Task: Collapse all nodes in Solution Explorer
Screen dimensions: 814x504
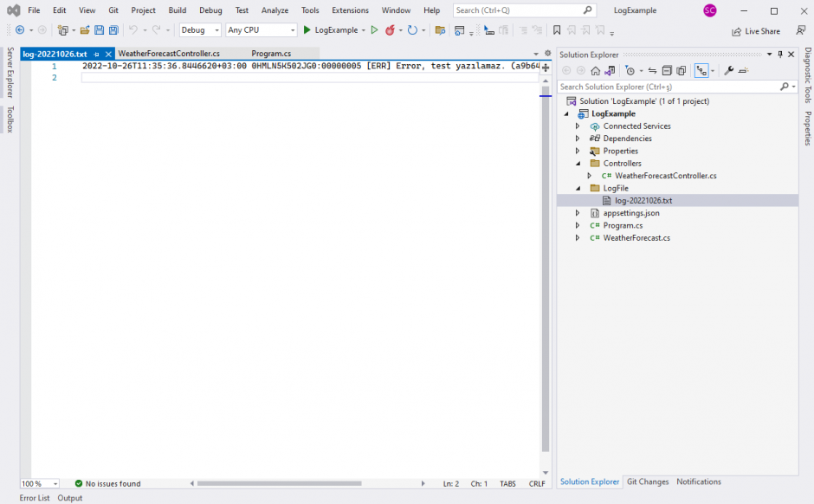Action: [x=665, y=70]
